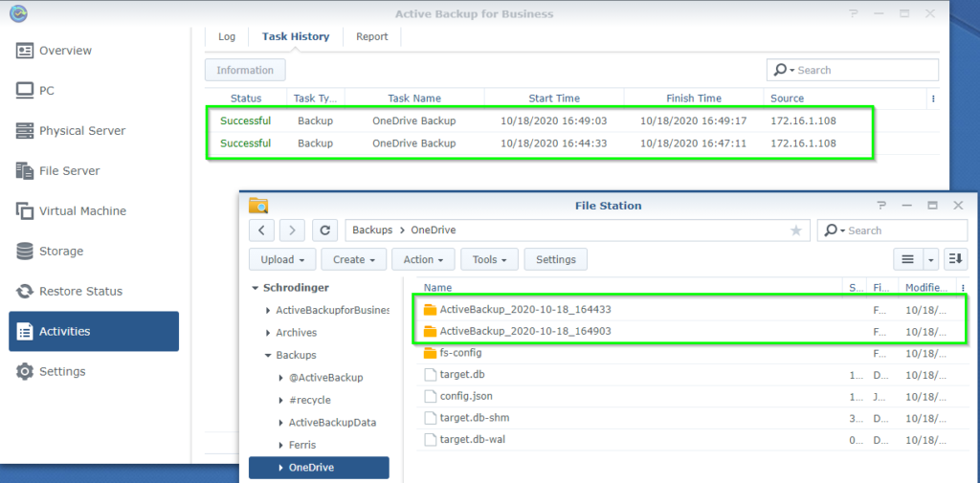Image resolution: width=980 pixels, height=483 pixels.
Task: Click the File Station Settings button
Action: [x=556, y=259]
